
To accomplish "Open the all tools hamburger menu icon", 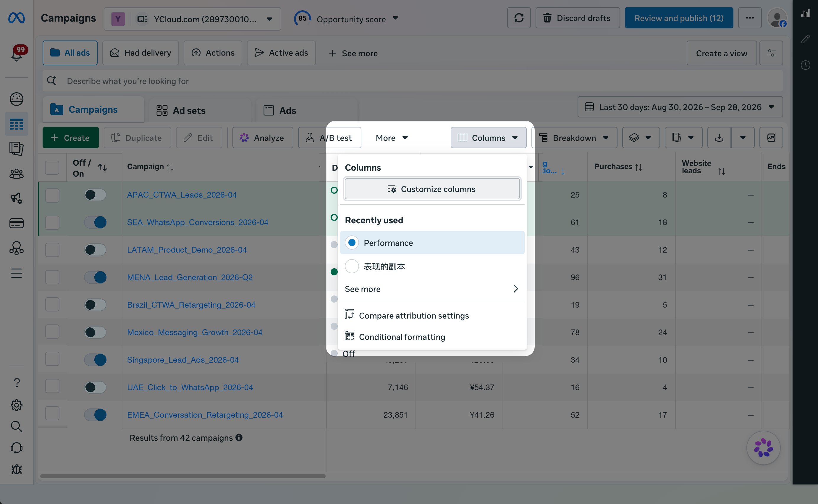I will [16, 273].
